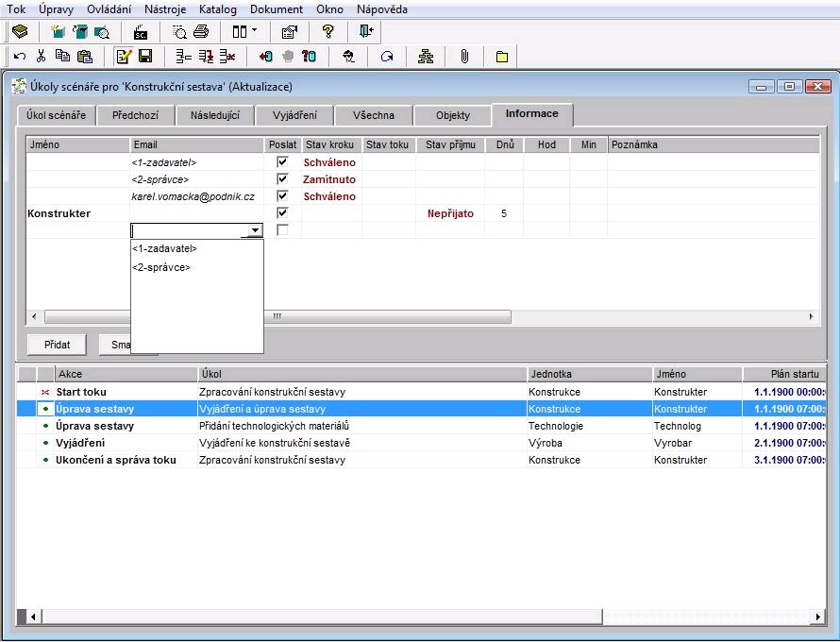Click the Stav kroku column header

click(331, 144)
